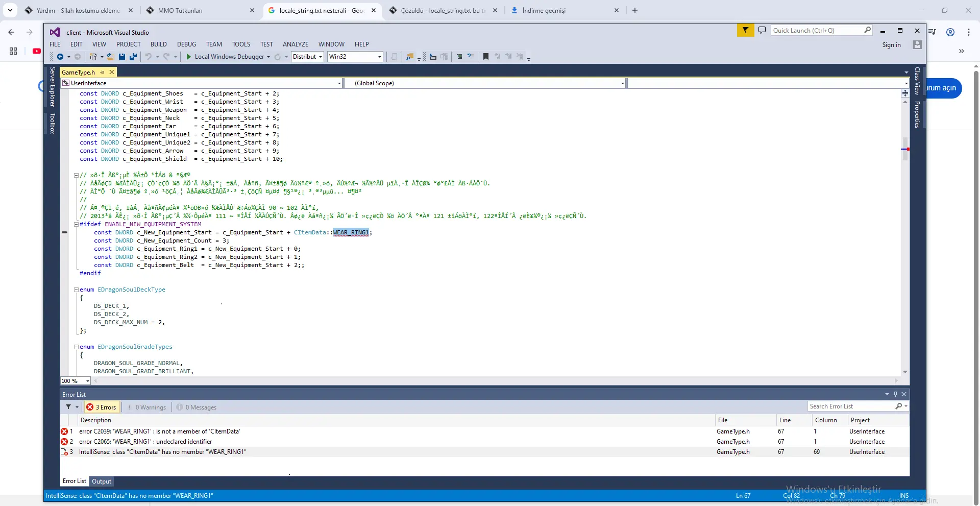
Task: Open the BUILD menu
Action: 159,44
